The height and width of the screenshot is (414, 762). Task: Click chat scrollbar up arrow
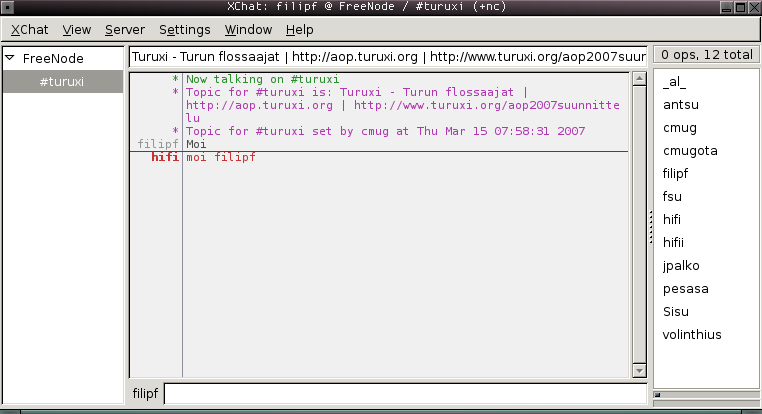640,79
